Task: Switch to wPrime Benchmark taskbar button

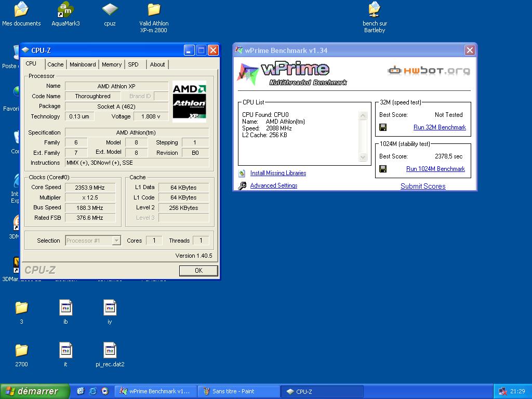Action: [155, 391]
